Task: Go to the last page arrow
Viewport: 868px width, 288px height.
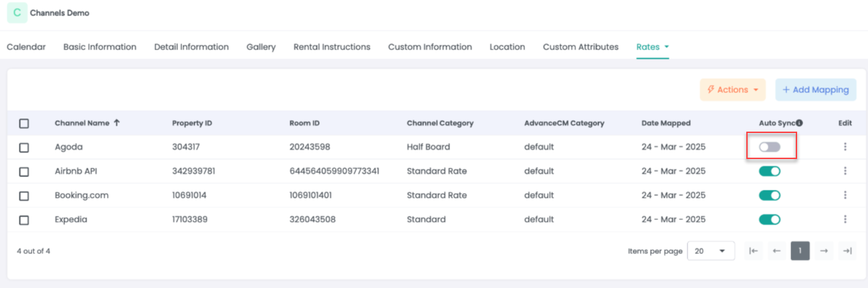Action: (x=847, y=251)
